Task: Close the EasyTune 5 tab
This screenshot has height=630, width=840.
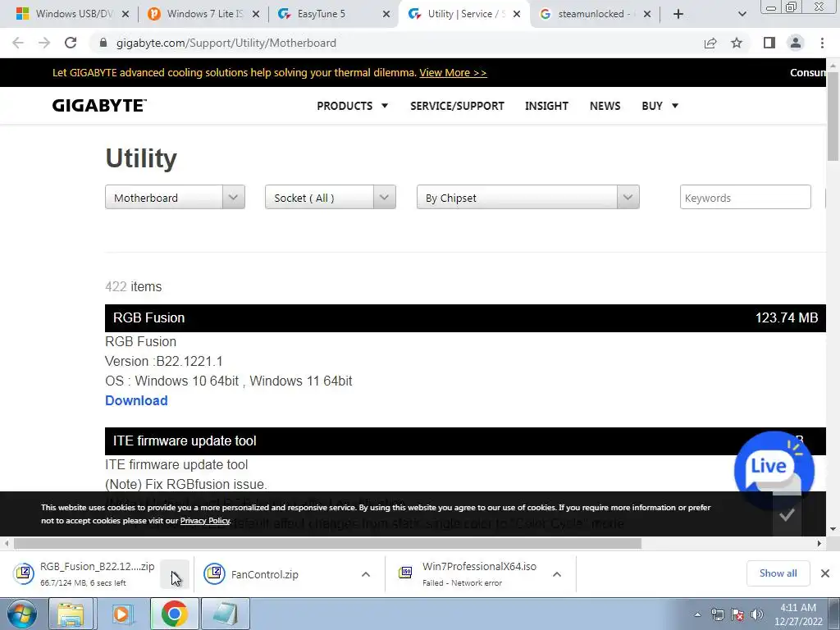Action: click(x=386, y=14)
